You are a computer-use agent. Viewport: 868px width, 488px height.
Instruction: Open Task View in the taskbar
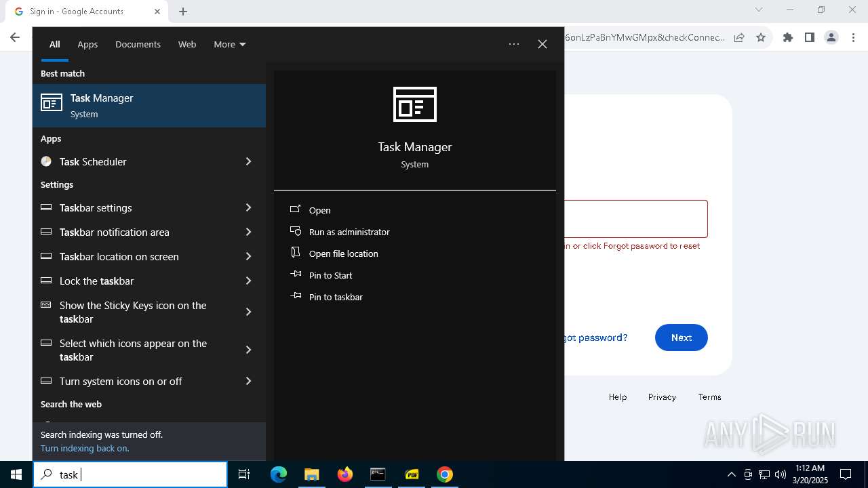pyautogui.click(x=244, y=474)
